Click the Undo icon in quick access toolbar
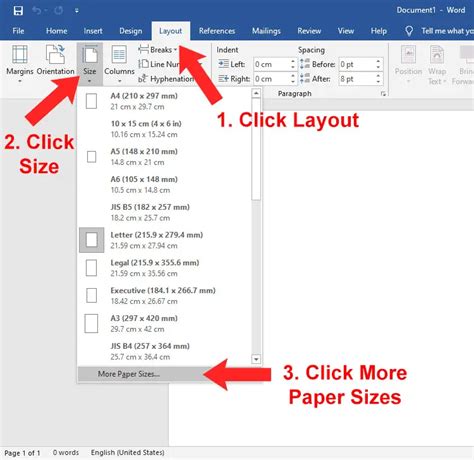This screenshot has width=474, height=460. (x=37, y=11)
